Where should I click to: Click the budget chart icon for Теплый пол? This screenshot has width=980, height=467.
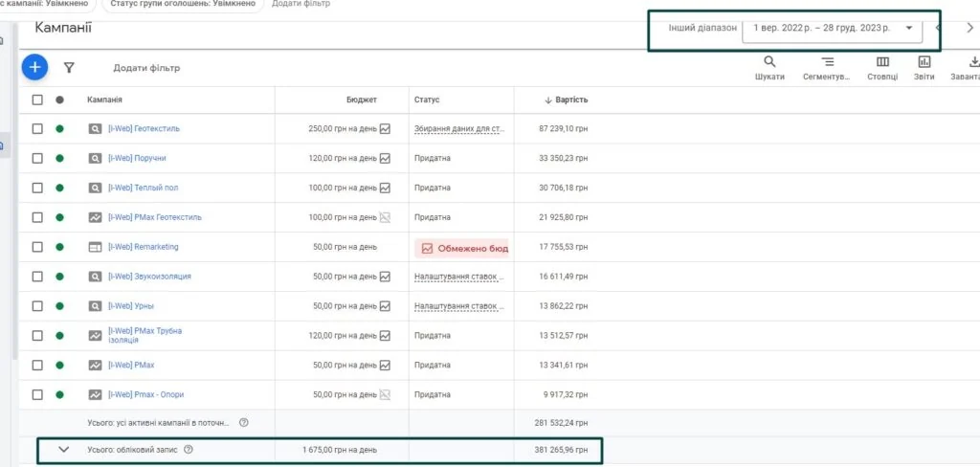385,188
